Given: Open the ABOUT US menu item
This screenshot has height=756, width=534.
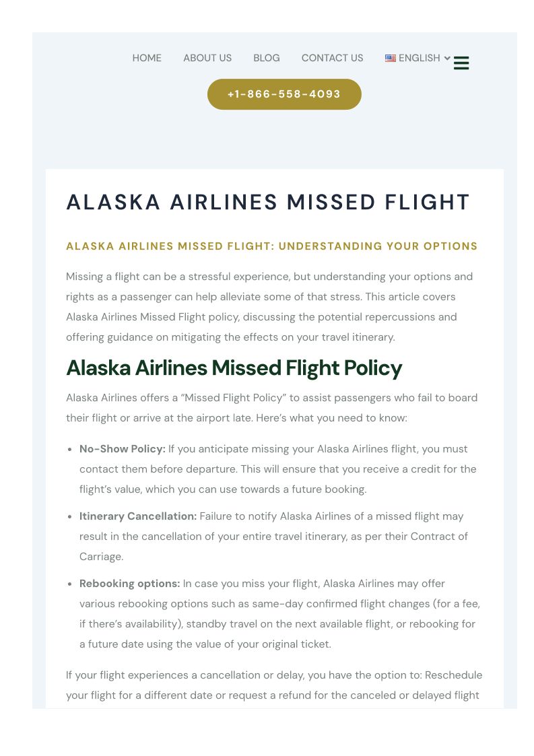Looking at the screenshot, I should [x=207, y=59].
